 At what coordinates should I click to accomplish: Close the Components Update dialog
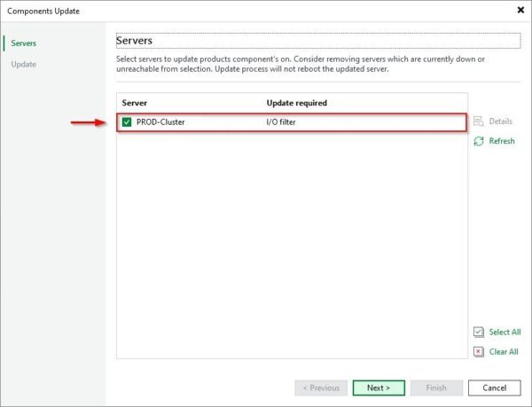coord(520,11)
